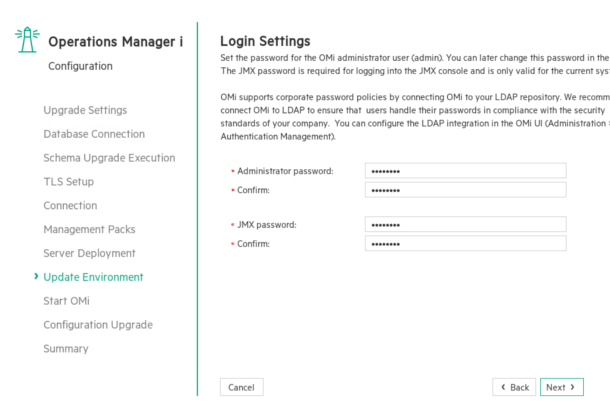Go Back to the previous page
Screen dimensions: 610x418
pyautogui.click(x=514, y=387)
